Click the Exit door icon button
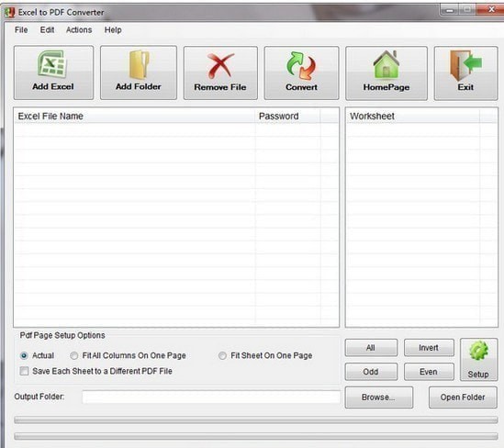The width and height of the screenshot is (504, 448). [x=465, y=73]
